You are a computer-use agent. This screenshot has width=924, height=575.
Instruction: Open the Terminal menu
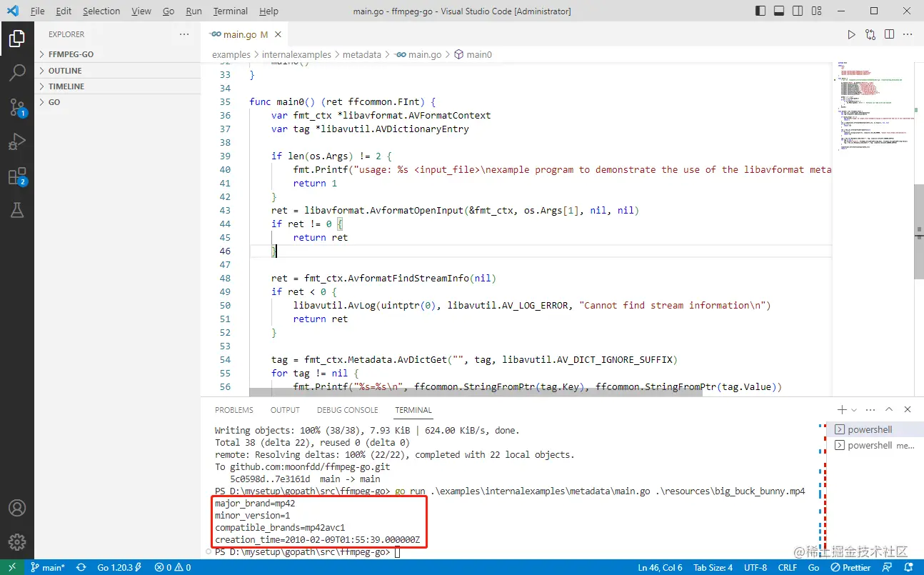click(x=231, y=11)
